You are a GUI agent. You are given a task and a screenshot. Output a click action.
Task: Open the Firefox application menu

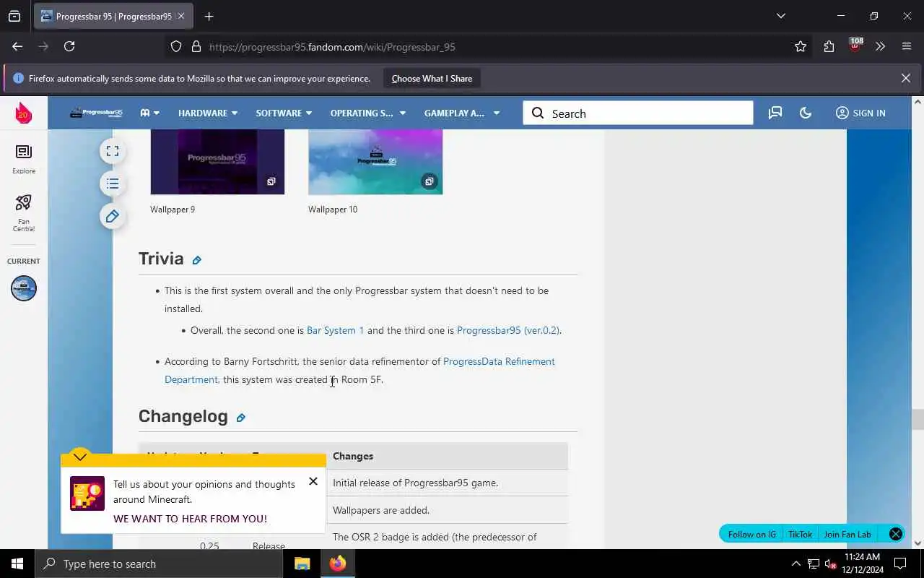click(x=907, y=46)
